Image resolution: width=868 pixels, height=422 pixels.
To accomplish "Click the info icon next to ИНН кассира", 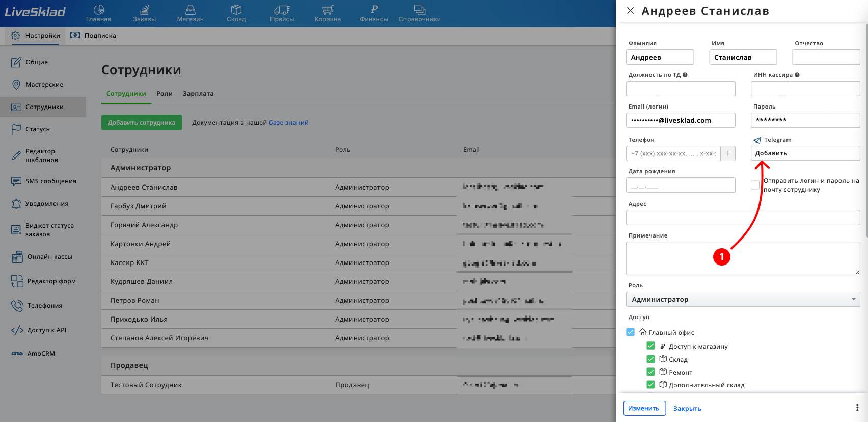I will click(797, 75).
